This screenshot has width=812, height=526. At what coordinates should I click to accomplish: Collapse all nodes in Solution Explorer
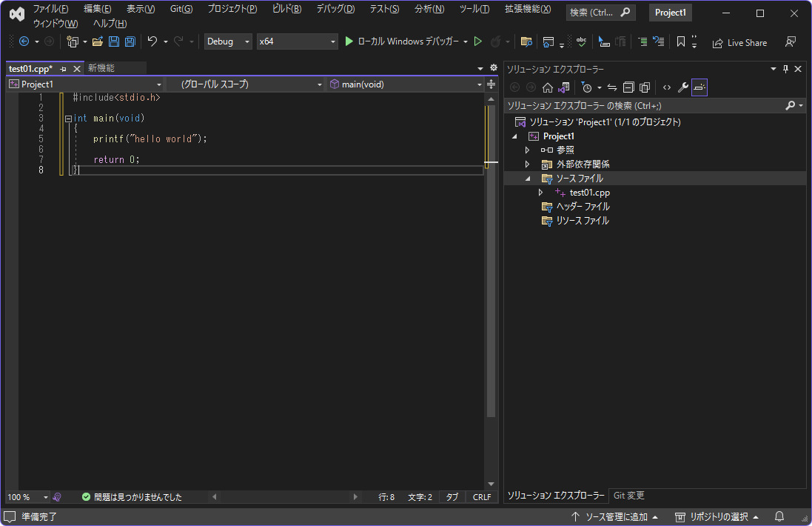627,87
